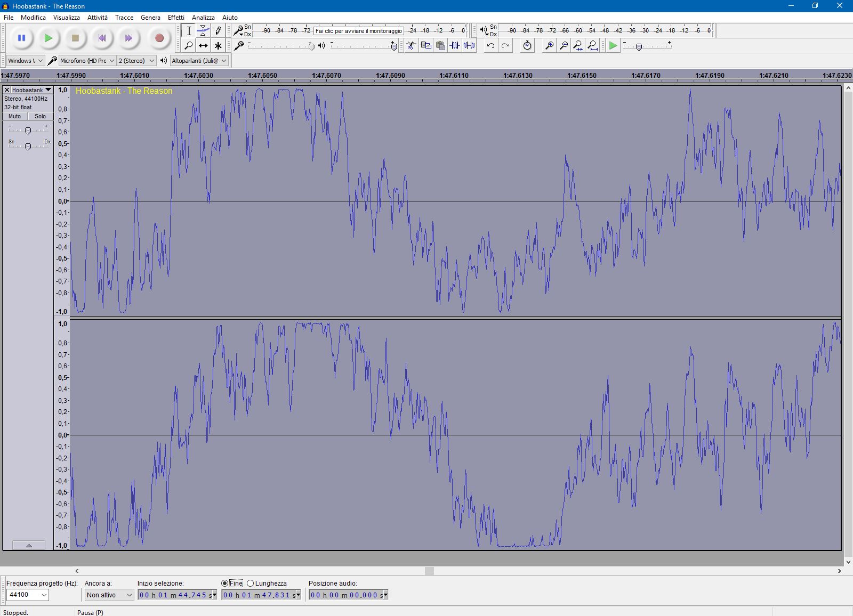Screen dimensions: 853x616
Task: Select the Envelope tool
Action: pos(203,31)
